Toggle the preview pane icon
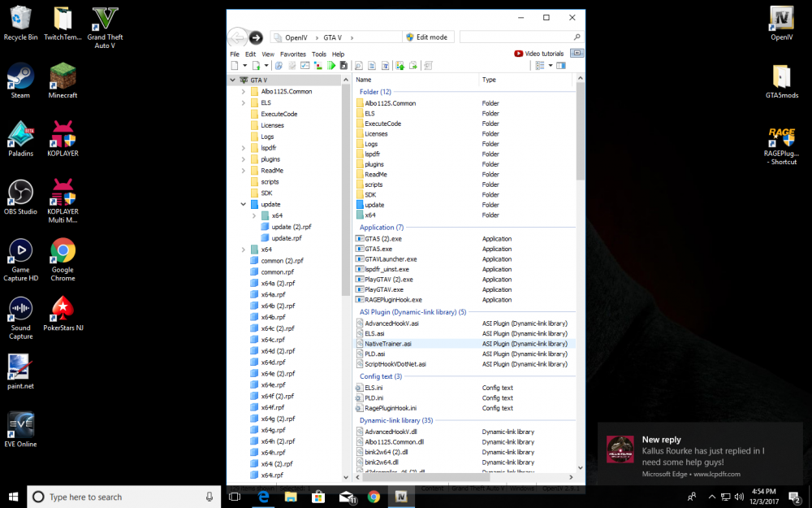 coord(561,66)
